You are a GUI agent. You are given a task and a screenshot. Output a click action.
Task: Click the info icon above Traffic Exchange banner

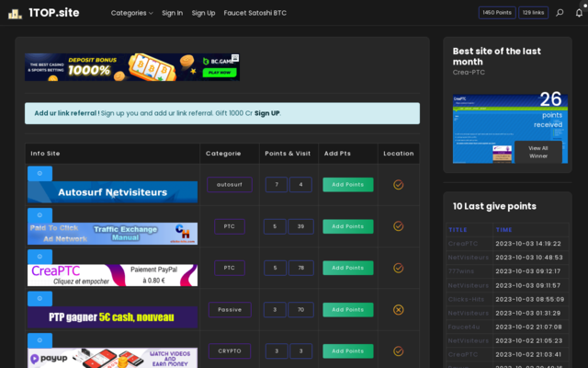[x=40, y=215]
